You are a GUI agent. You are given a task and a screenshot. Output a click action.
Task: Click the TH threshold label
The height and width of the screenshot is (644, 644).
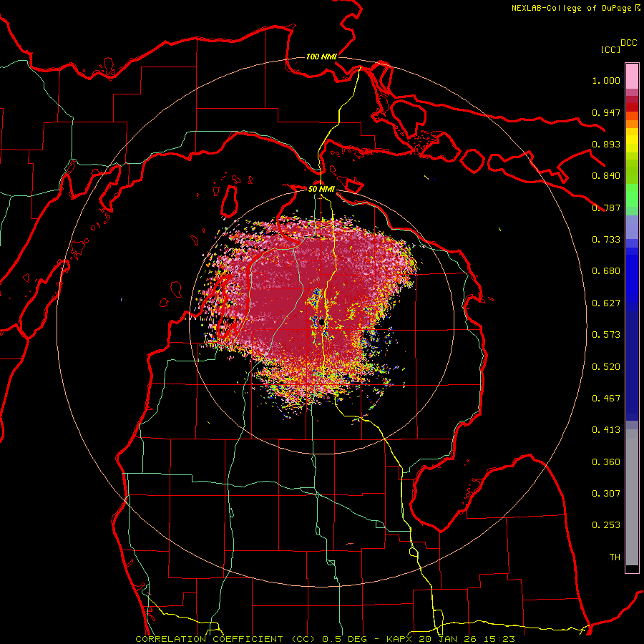(x=615, y=557)
